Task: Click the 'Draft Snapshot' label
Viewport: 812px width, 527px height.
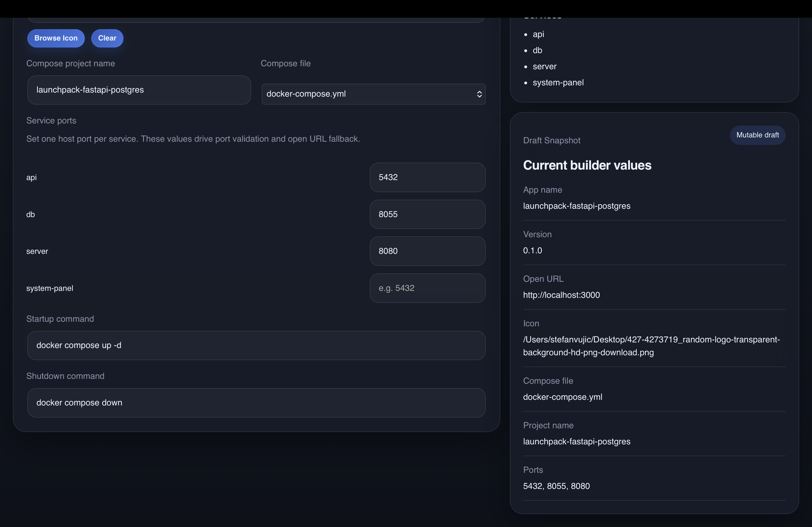Action: (552, 140)
